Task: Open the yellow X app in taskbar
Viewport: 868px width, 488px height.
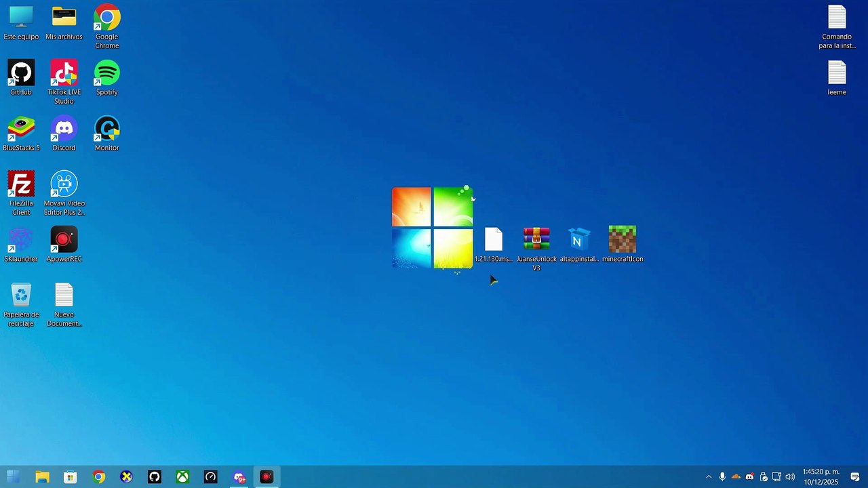Action: point(126,477)
